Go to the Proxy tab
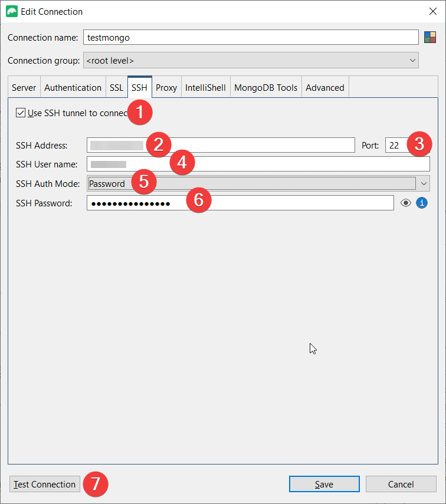 tap(166, 88)
